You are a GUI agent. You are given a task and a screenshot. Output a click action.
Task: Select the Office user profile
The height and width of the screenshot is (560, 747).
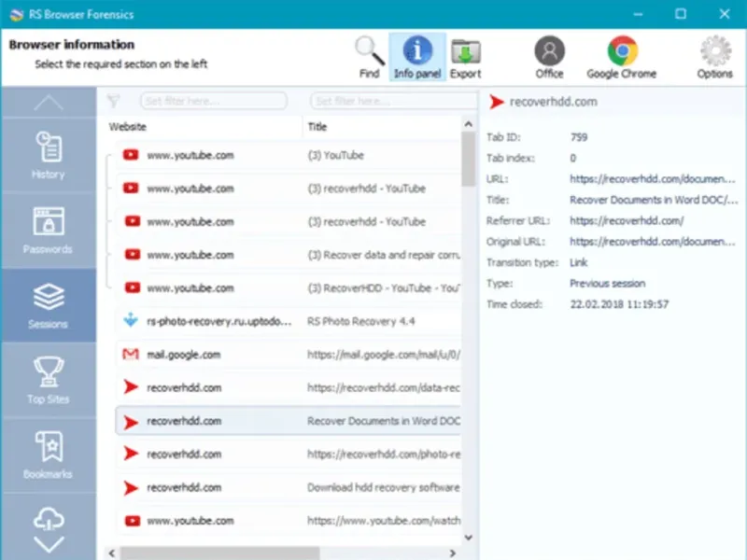[x=549, y=57]
